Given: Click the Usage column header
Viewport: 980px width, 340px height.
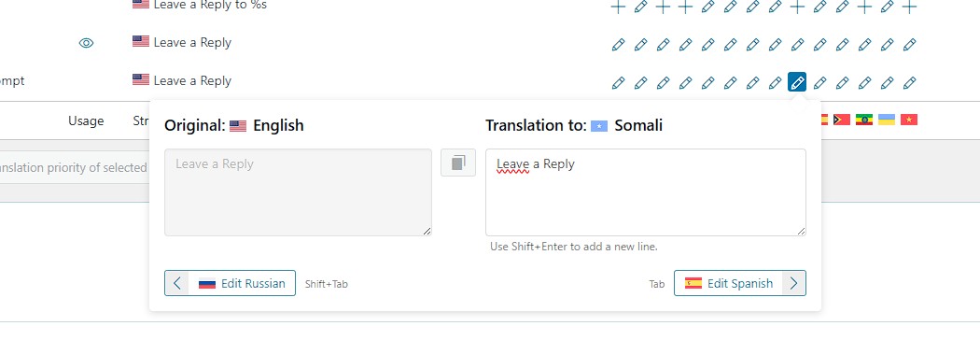Looking at the screenshot, I should [x=86, y=121].
